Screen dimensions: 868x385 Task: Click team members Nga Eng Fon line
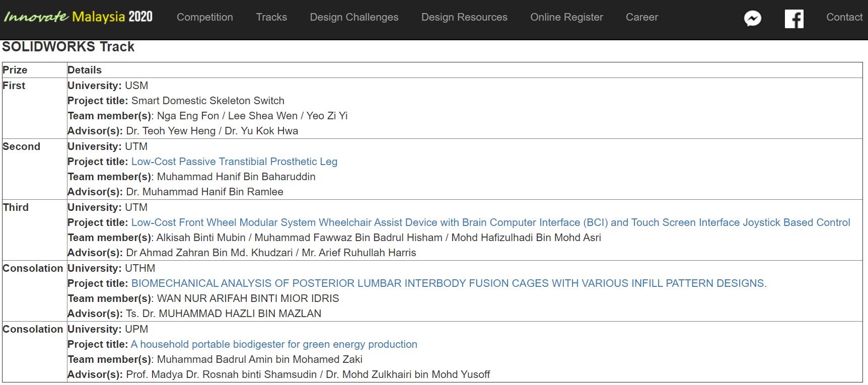pyautogui.click(x=207, y=116)
